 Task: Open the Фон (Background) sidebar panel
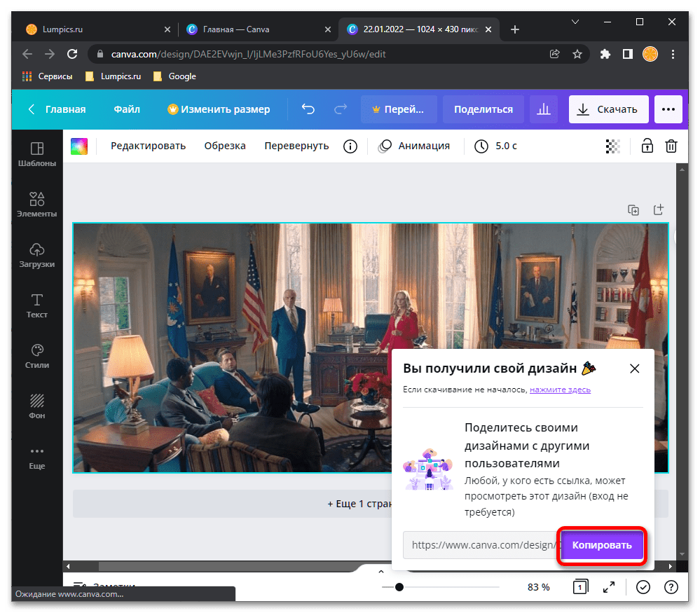pyautogui.click(x=37, y=406)
